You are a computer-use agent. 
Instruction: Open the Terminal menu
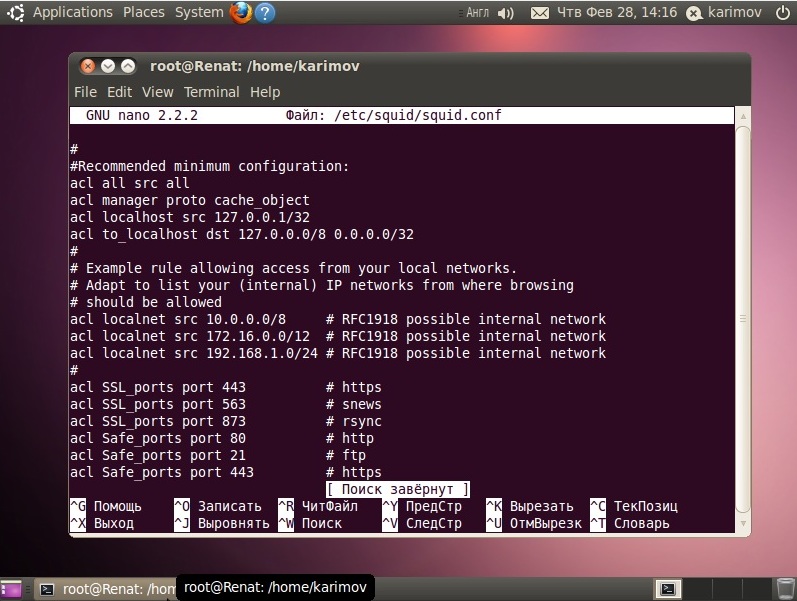coord(211,92)
